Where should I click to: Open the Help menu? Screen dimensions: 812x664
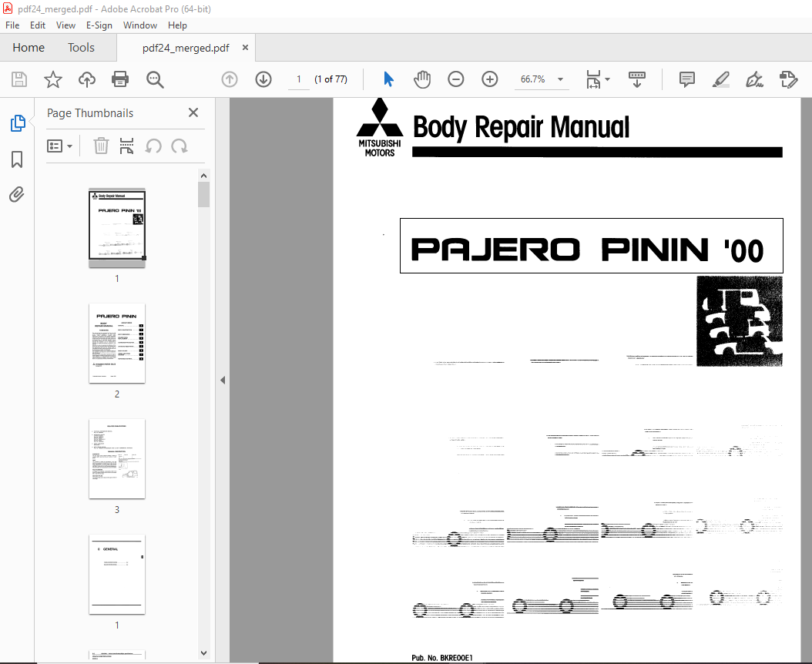(x=177, y=25)
